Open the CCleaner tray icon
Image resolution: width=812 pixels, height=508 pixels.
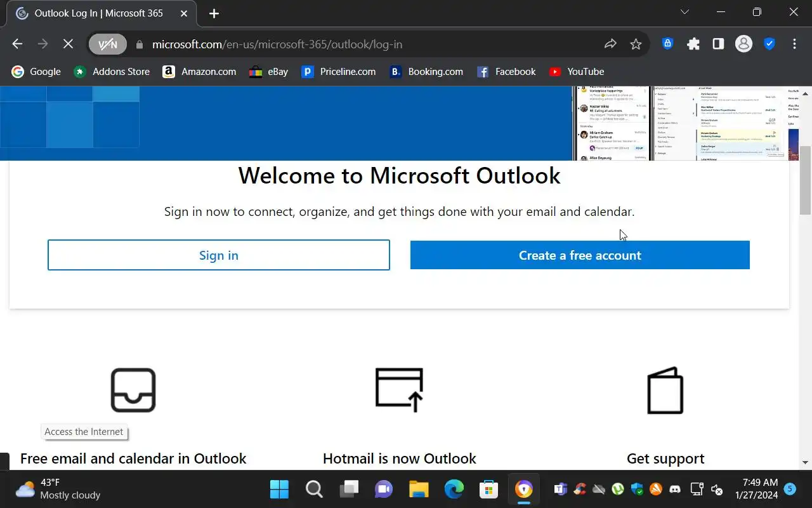(580, 490)
